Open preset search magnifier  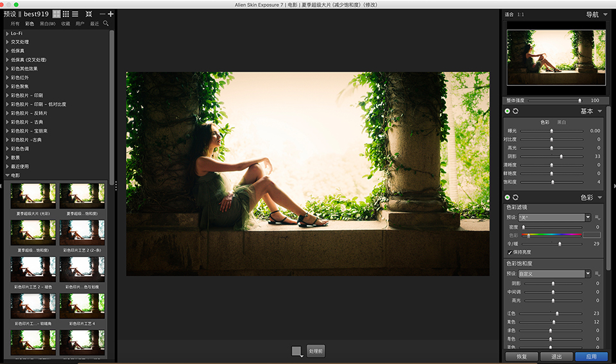(x=106, y=24)
